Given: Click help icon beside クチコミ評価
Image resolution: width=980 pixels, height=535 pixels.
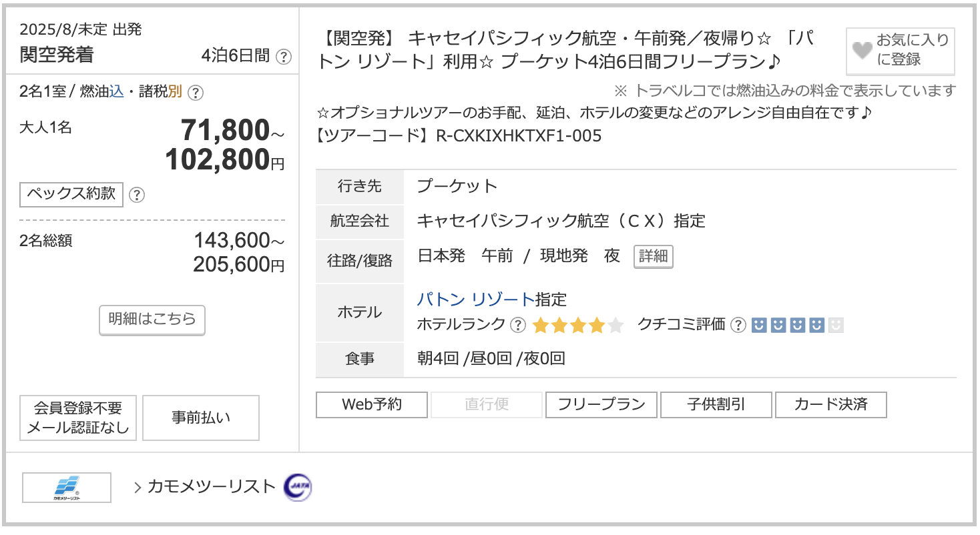Looking at the screenshot, I should [x=738, y=325].
